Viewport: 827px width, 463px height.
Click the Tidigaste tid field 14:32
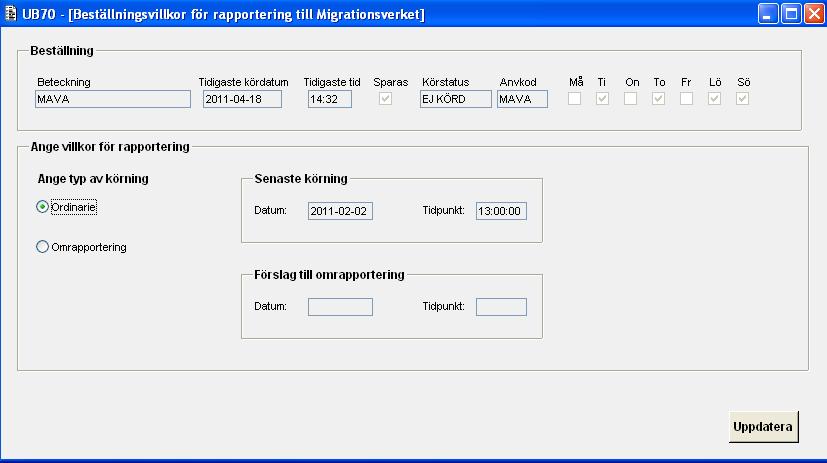[x=330, y=99]
